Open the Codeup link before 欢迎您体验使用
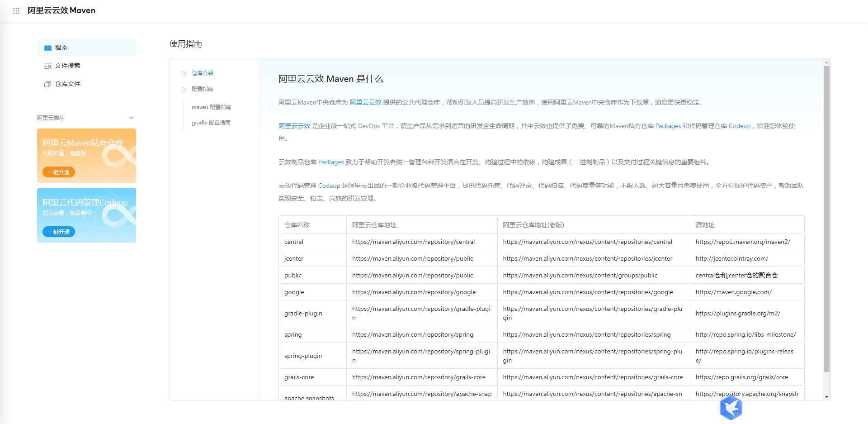 point(739,126)
